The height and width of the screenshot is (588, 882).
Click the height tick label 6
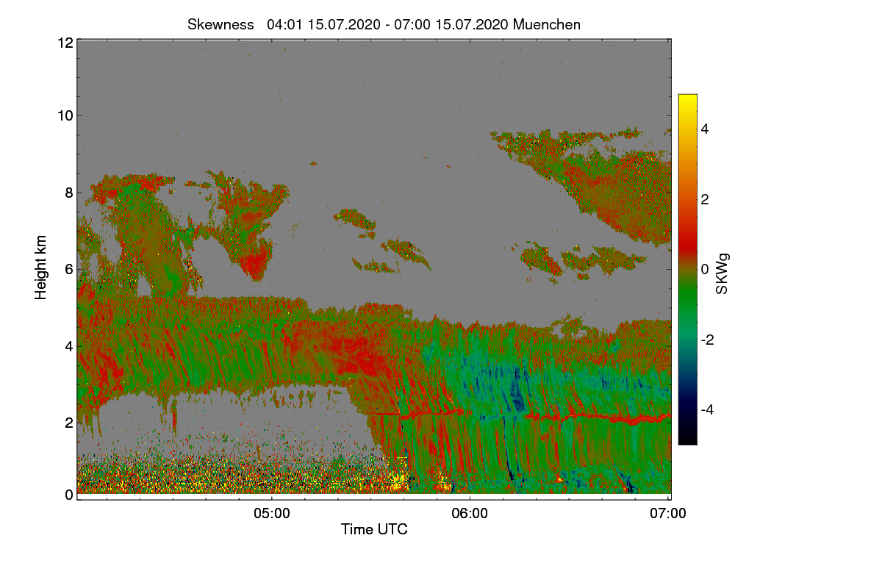point(69,269)
